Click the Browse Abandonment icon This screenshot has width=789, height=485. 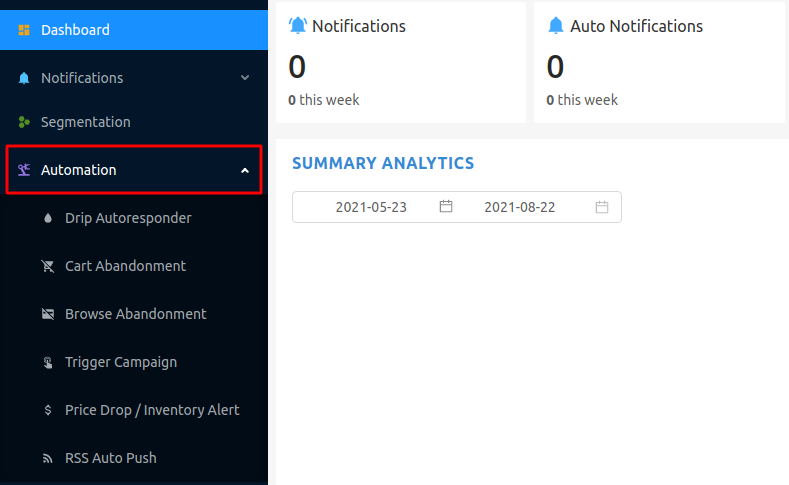48,314
